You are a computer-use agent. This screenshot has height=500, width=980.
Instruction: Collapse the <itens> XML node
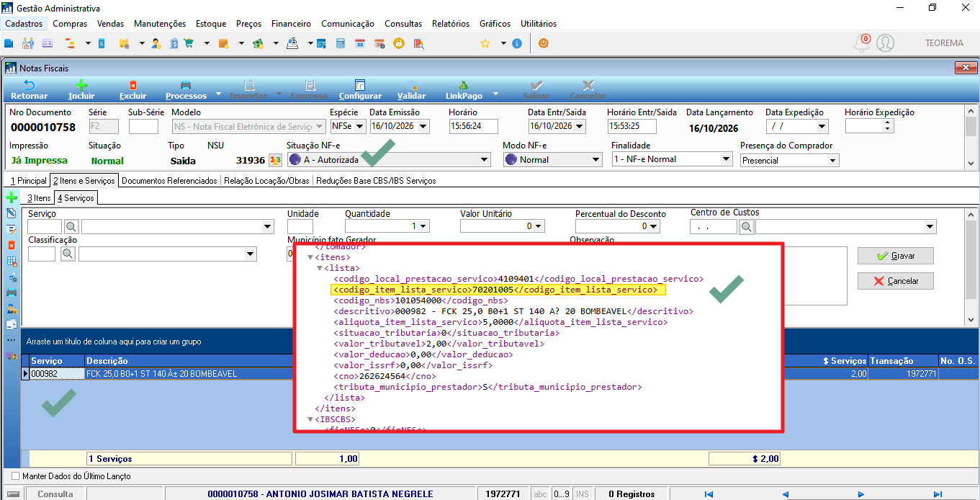310,257
